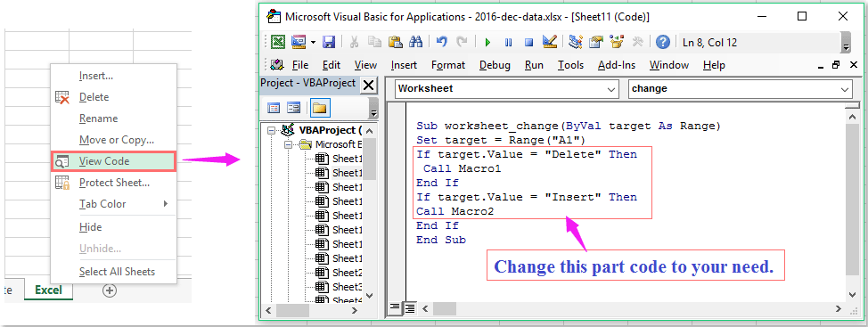Open the change procedure dropdown
Viewport: 868px width, 327px height.
coord(845,89)
